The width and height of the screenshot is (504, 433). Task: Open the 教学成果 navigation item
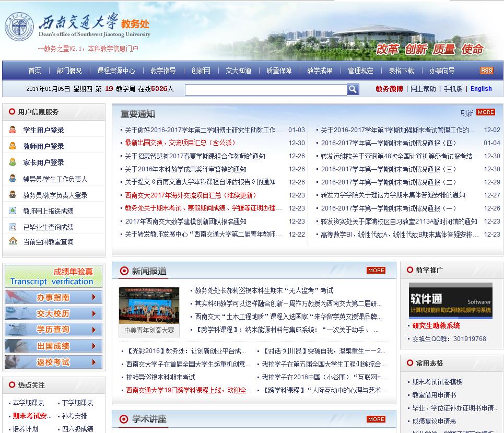point(320,71)
